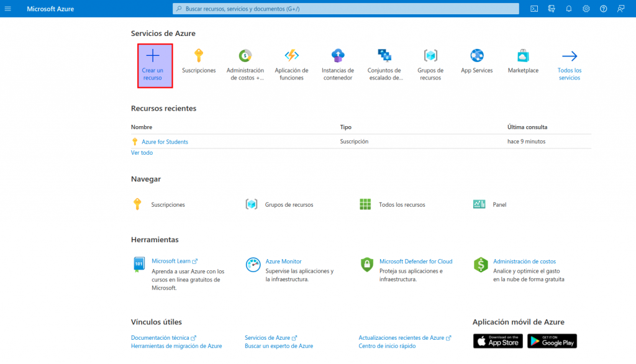The width and height of the screenshot is (636, 364).
Task: Open the App Services icon
Action: coord(477,55)
